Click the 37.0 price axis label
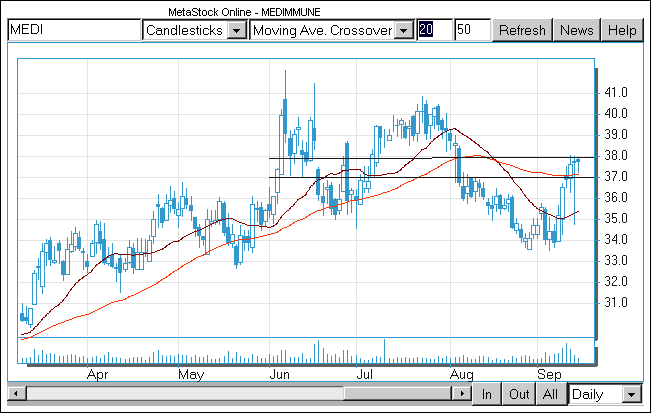Screen dimensions: 651x413 click(x=616, y=177)
